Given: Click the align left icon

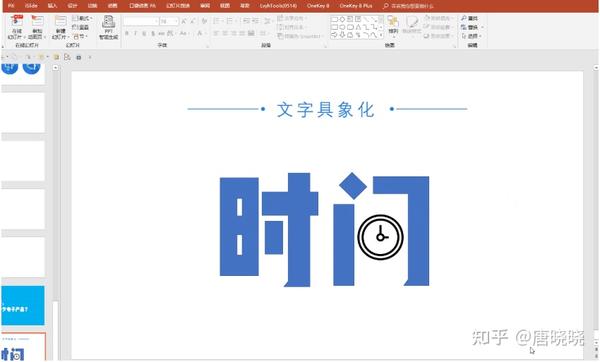Looking at the screenshot, I should coord(216,34).
